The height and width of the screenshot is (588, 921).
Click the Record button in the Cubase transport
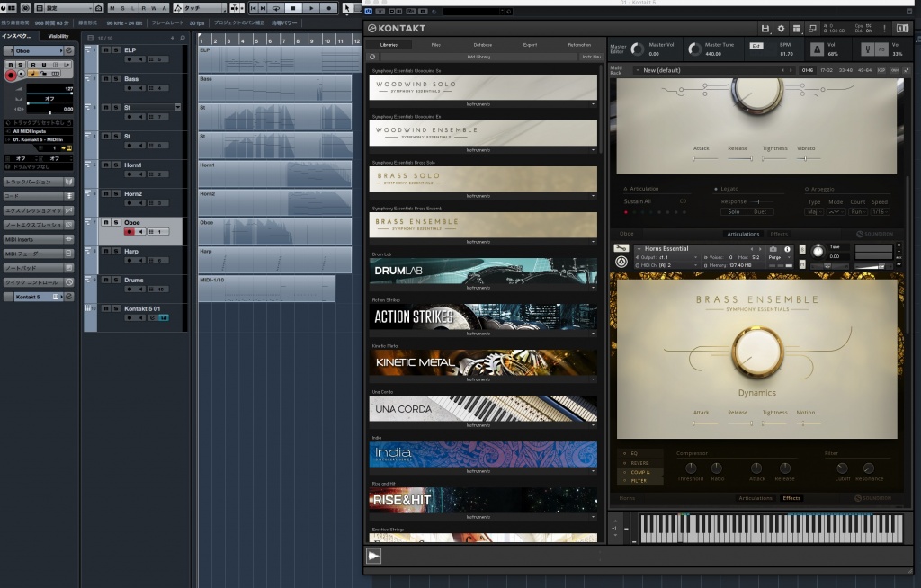coord(329,8)
